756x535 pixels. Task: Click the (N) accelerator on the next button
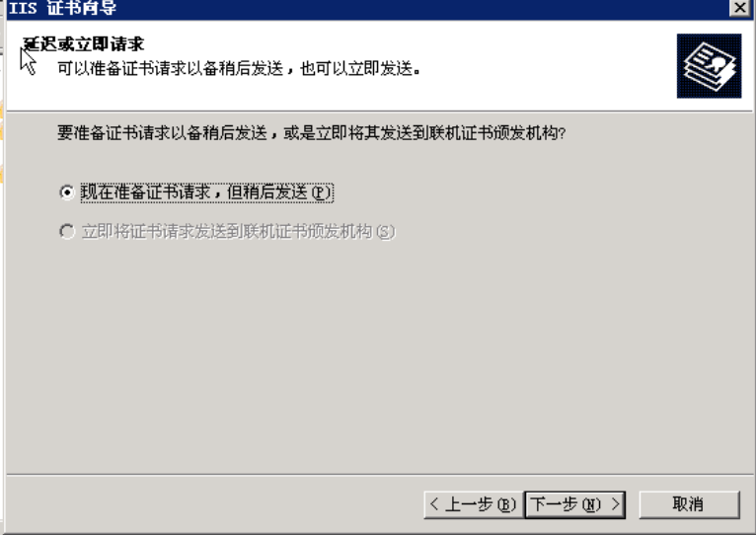(591, 504)
